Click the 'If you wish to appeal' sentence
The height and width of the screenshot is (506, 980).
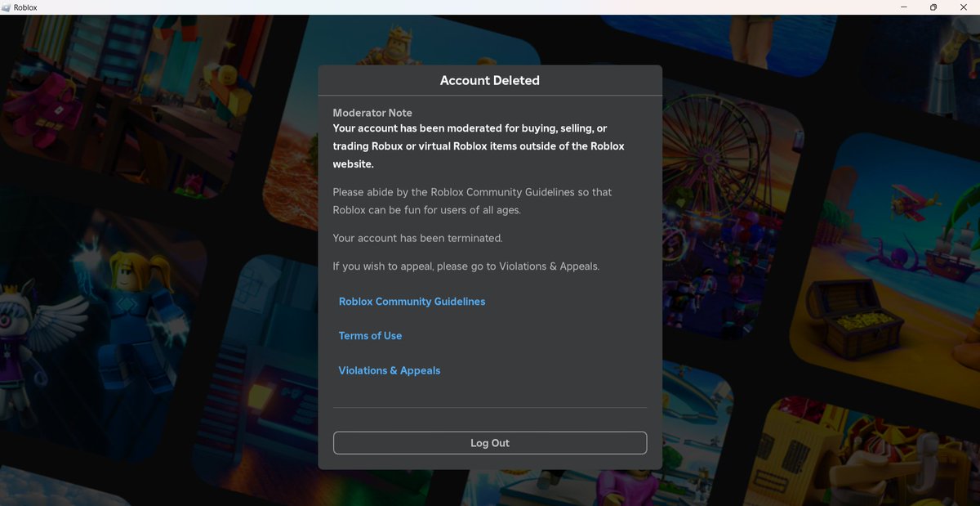[x=466, y=266]
